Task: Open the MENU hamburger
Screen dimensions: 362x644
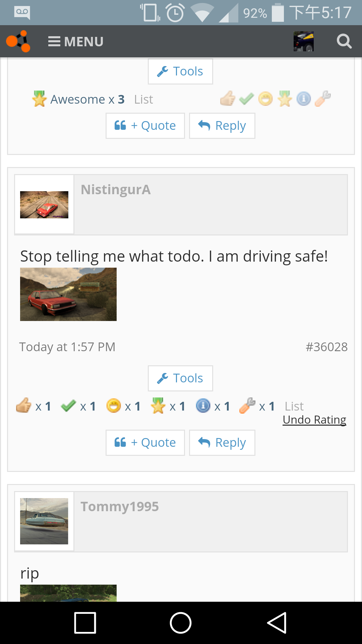Action: tap(76, 42)
